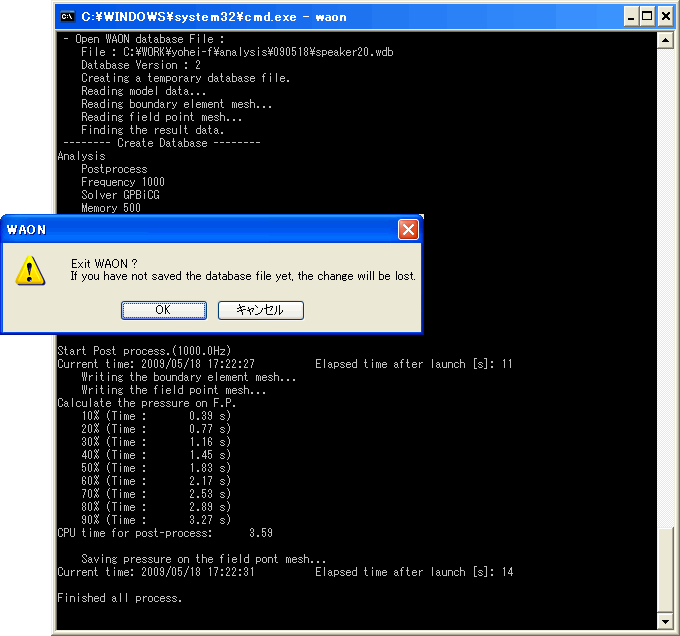680x636 pixels.
Task: Click the 'Finished all process.' line
Action: click(x=120, y=598)
